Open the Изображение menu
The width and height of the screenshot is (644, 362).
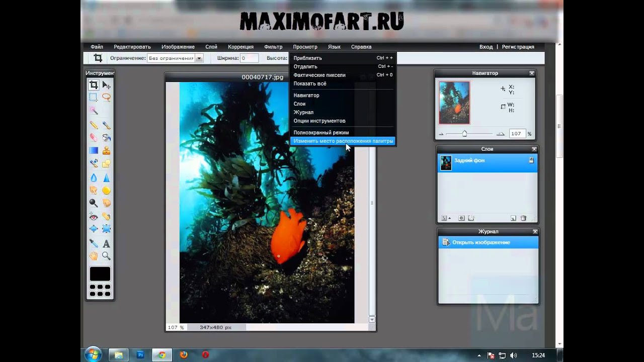click(178, 47)
